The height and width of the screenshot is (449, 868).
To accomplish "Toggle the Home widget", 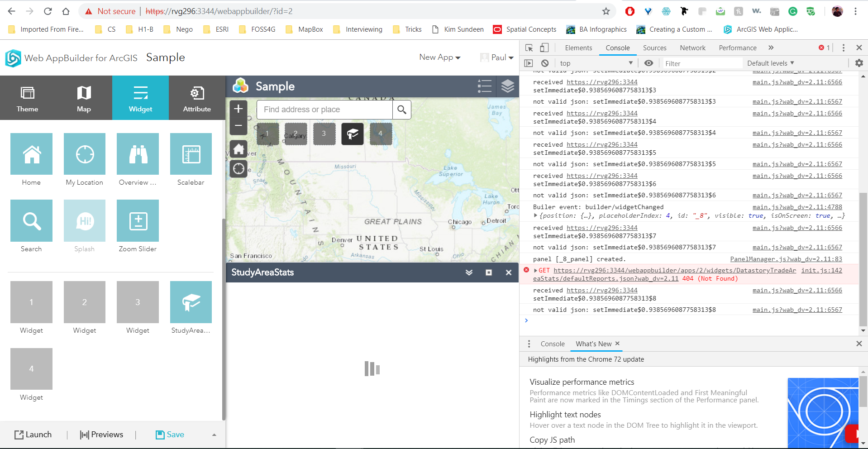I will pos(31,154).
